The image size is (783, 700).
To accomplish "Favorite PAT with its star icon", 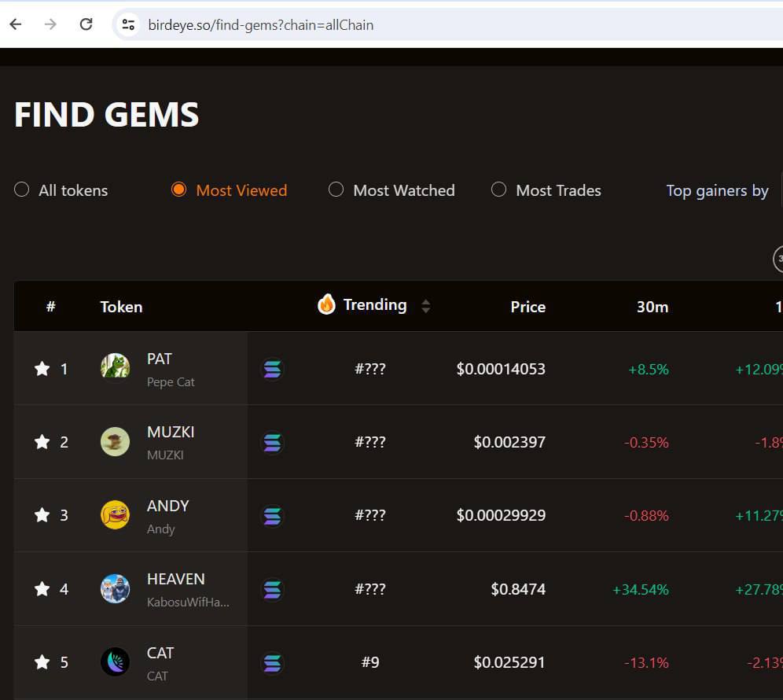I will click(x=42, y=369).
